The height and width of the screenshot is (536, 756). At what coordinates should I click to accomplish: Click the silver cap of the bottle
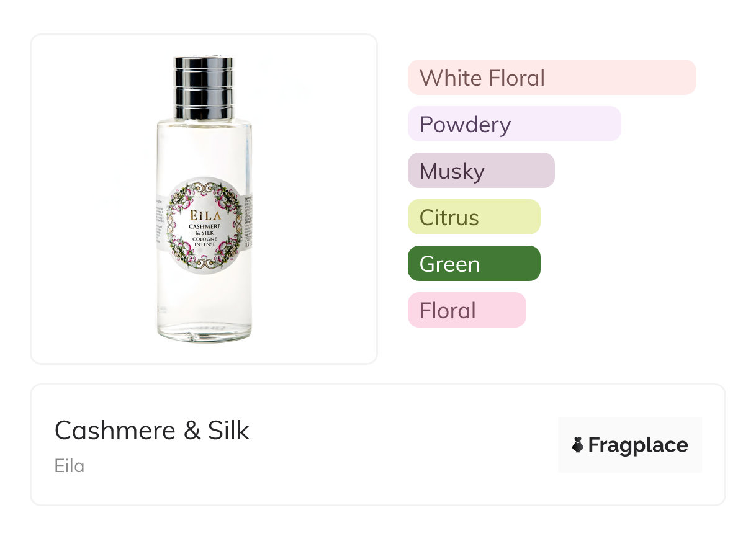(204, 87)
